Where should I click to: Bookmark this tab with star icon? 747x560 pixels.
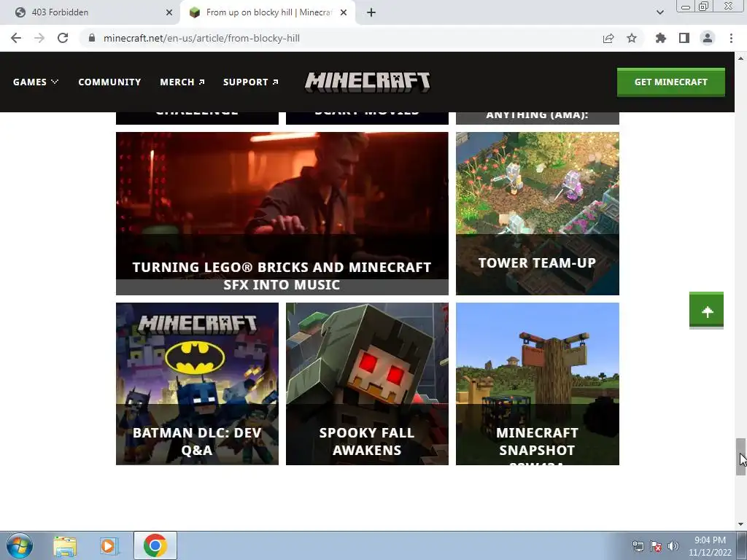pos(632,38)
